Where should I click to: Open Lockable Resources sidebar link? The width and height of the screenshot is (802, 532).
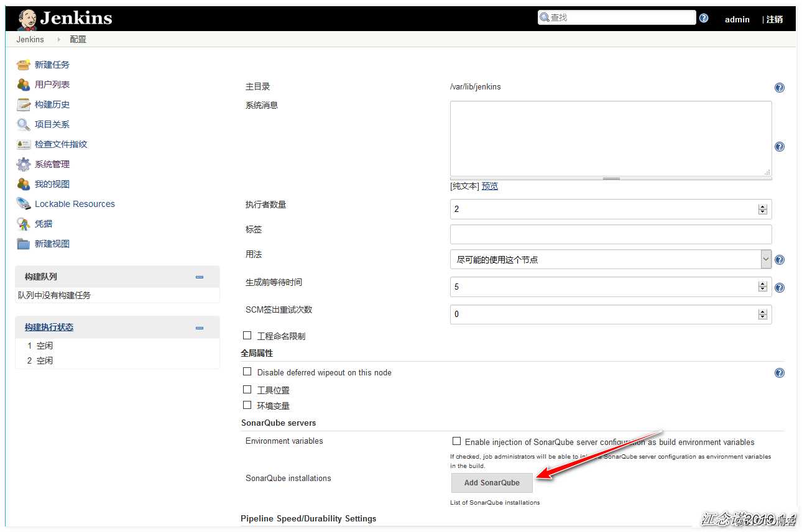coord(75,204)
